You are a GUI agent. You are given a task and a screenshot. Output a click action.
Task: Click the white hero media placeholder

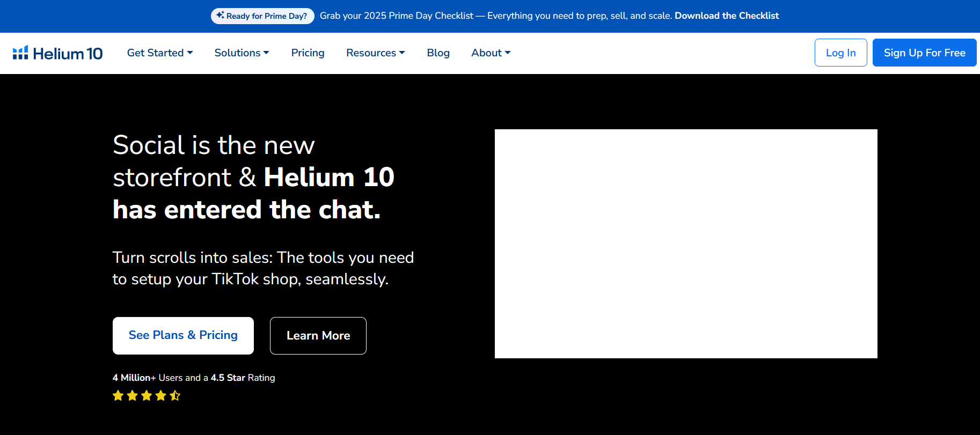(x=686, y=244)
